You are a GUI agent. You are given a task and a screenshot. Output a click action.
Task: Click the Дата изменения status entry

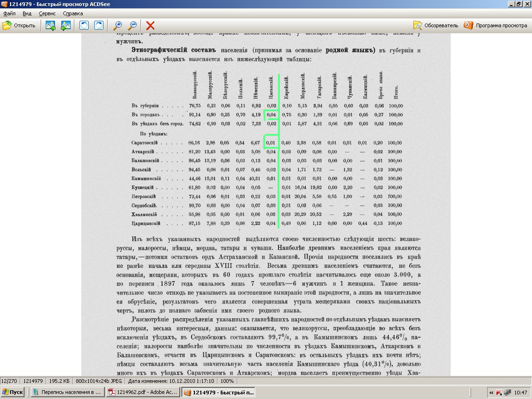coord(171,381)
